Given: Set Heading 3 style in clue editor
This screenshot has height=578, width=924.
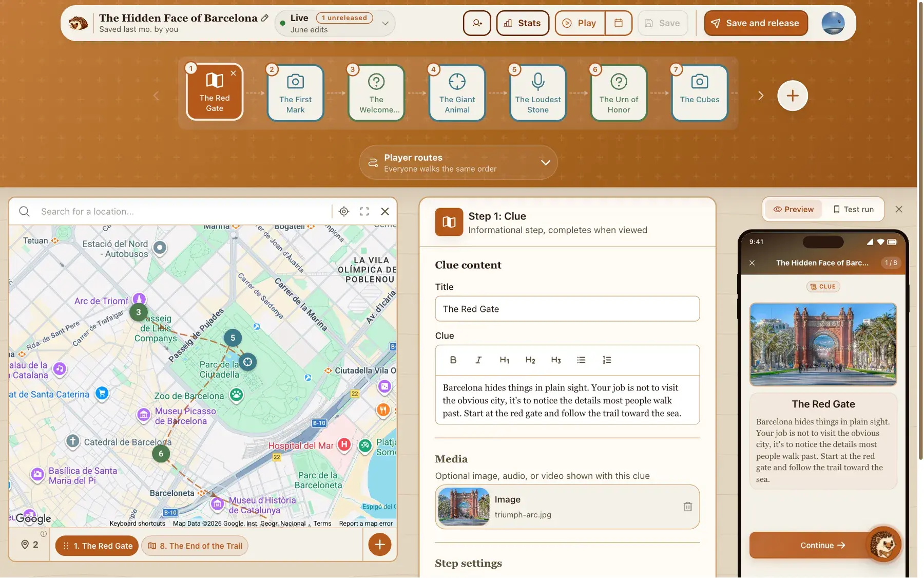Looking at the screenshot, I should click(x=556, y=360).
